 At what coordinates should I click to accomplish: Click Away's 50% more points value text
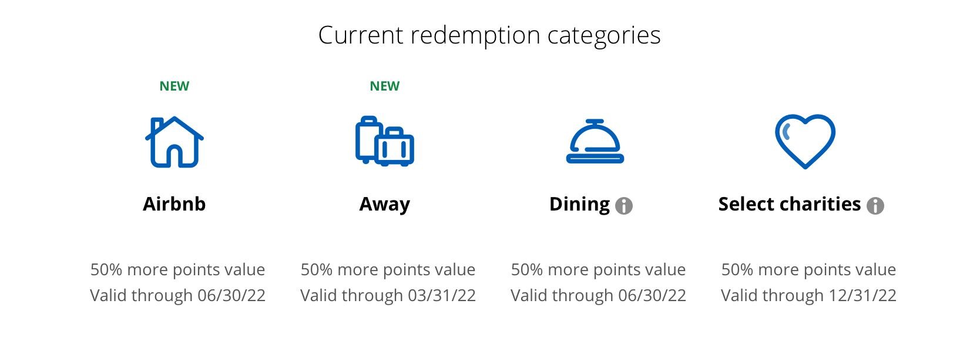(388, 269)
